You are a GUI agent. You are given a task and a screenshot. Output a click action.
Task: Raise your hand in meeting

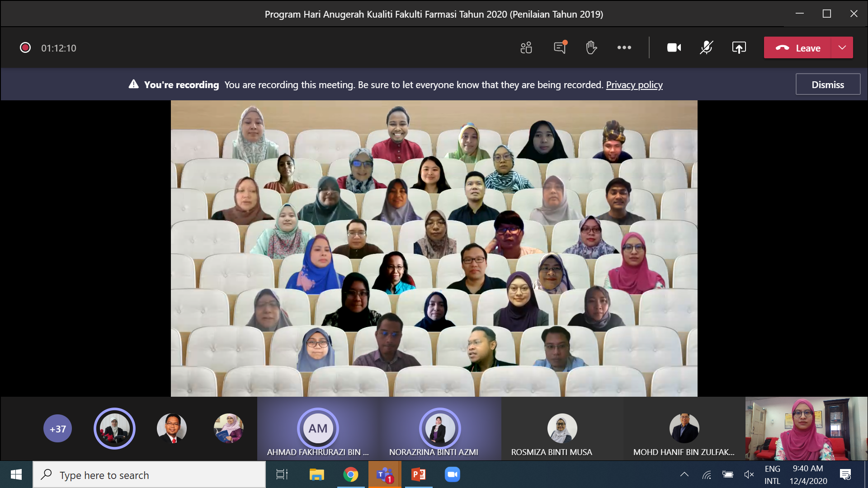[591, 48]
